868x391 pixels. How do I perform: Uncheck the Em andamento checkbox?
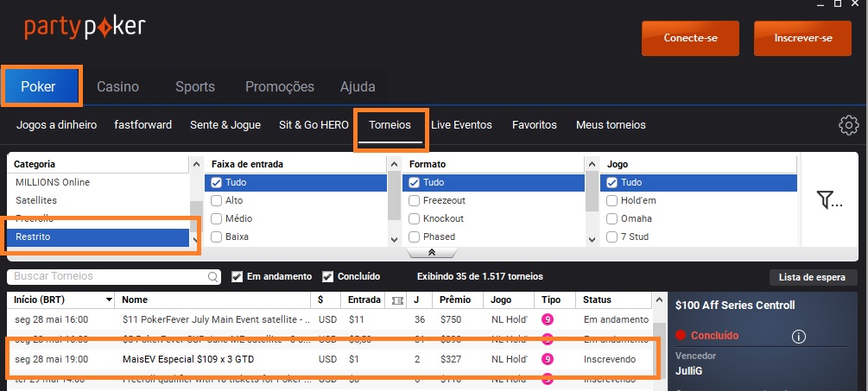[237, 276]
